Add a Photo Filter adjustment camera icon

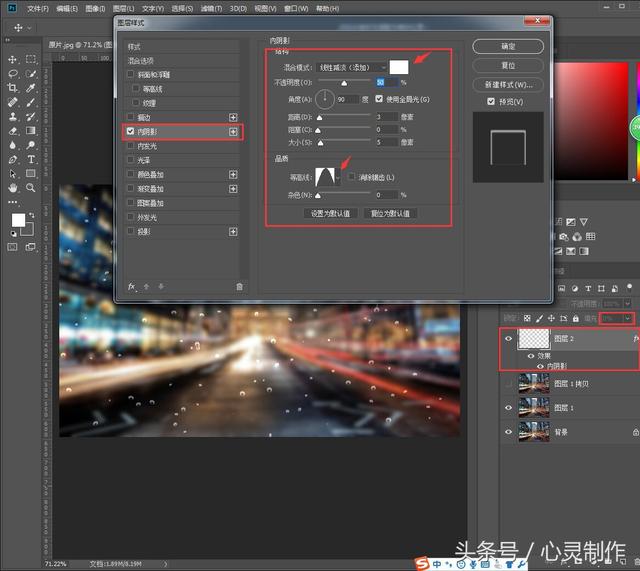tap(564, 237)
